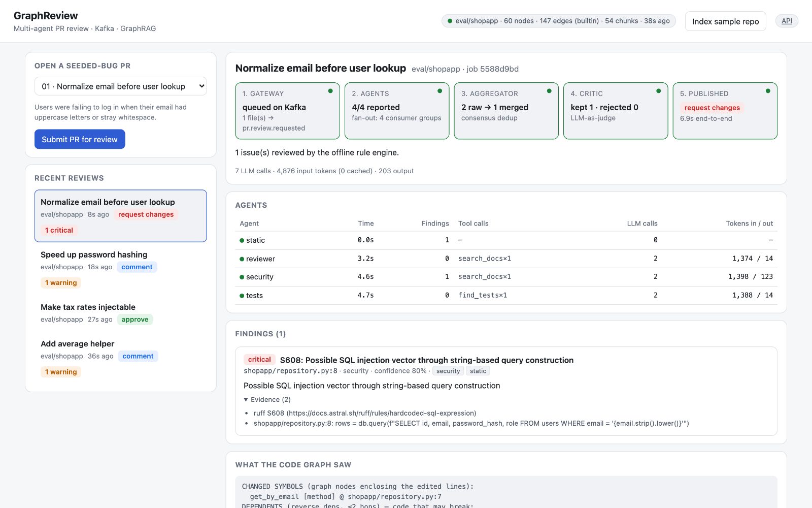
Task: Click 'request changes' badge in Published card
Action: (712, 108)
